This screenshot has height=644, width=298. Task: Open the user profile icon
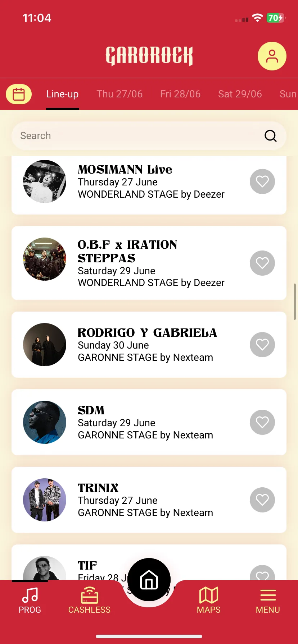pos(272,56)
